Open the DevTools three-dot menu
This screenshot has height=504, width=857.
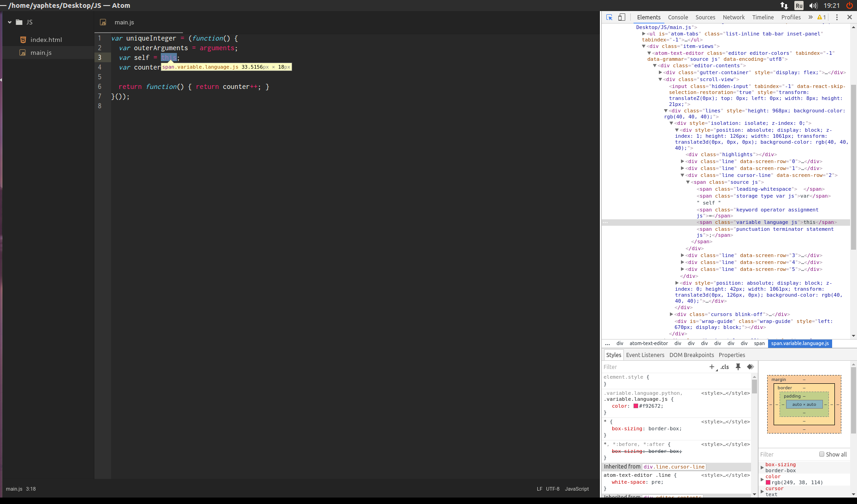click(x=837, y=17)
